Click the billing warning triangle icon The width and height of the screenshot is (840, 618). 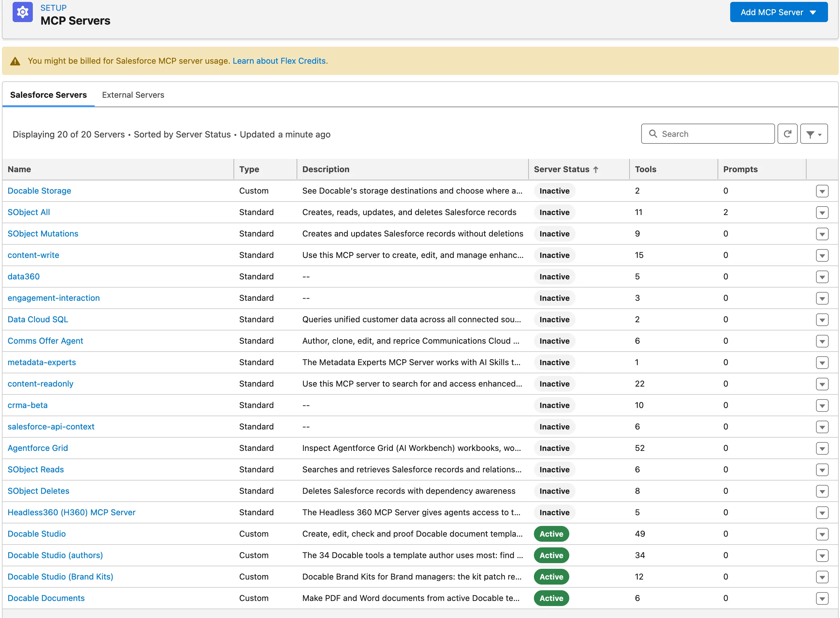pos(15,61)
